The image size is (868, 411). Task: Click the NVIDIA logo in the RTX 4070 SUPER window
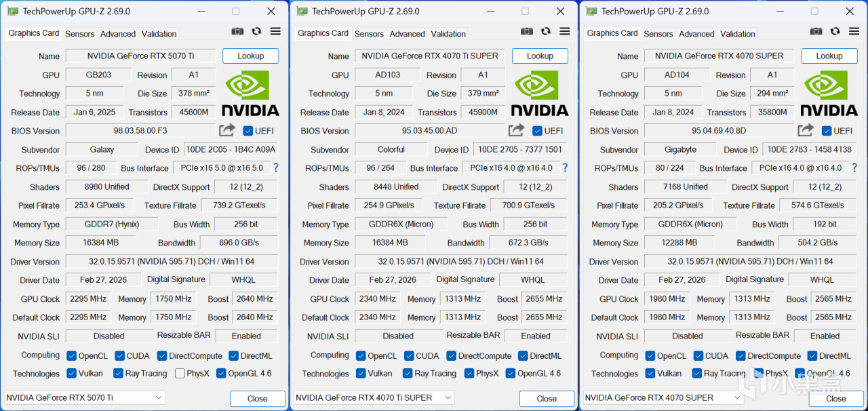click(x=829, y=94)
